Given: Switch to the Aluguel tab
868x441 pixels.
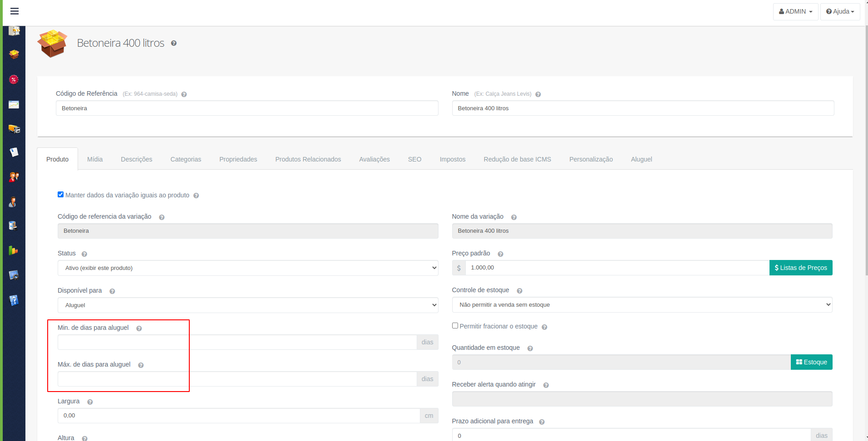Looking at the screenshot, I should [641, 159].
